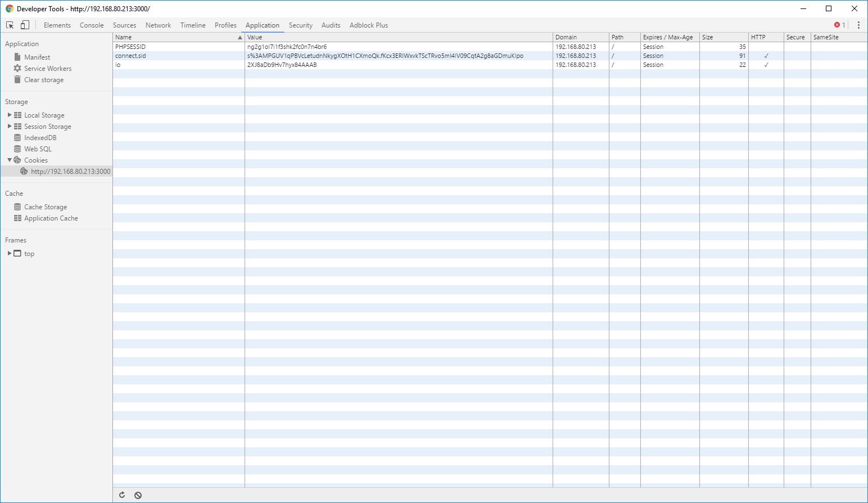Viewport: 868px width, 503px height.
Task: Select IndexedDB in the sidebar
Action: tap(40, 138)
